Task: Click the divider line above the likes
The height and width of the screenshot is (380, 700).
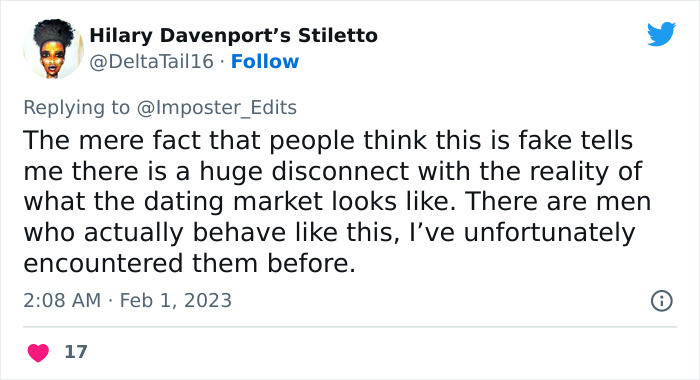Action: click(350, 327)
